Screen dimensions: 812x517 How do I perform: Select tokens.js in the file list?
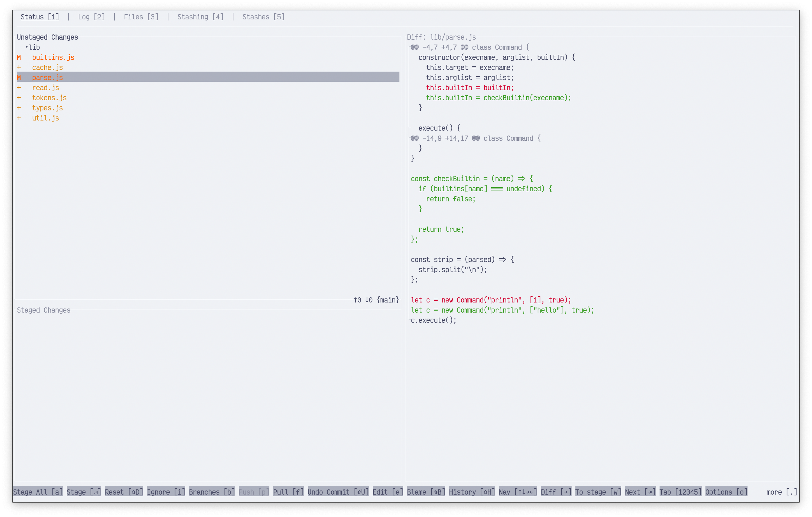coord(49,98)
